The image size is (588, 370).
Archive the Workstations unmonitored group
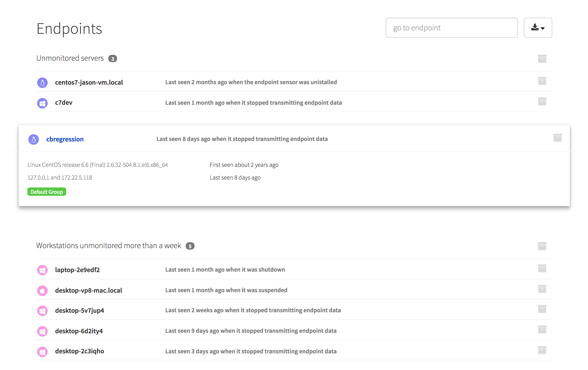[x=542, y=246]
